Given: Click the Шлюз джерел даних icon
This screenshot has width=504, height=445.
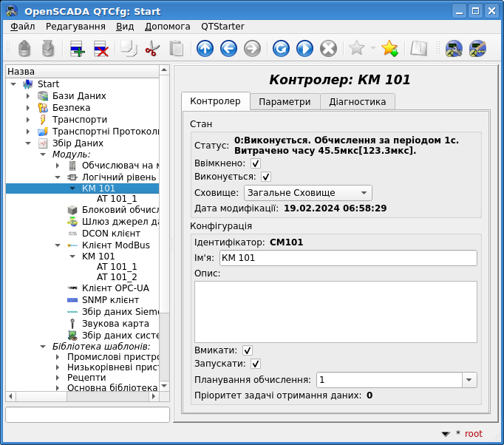Looking at the screenshot, I should click(x=72, y=222).
